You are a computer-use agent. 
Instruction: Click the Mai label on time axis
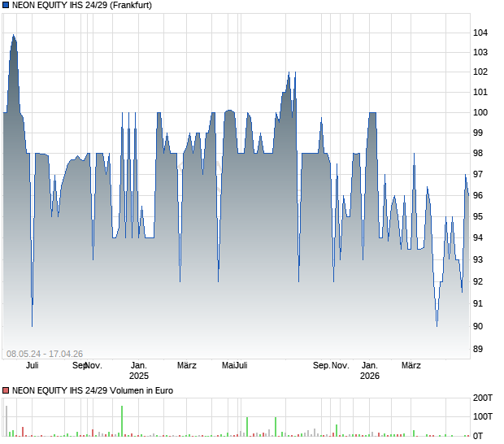coord(228,366)
